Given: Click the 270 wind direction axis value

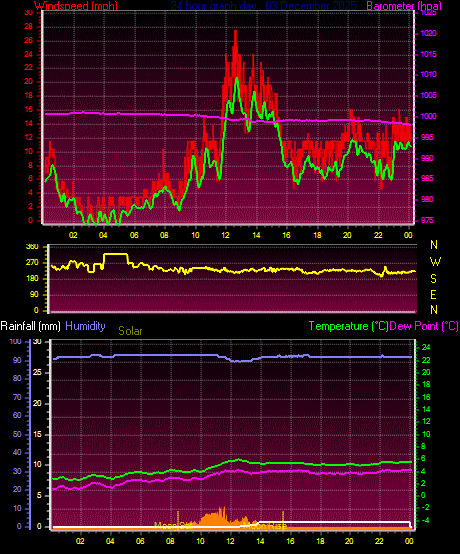Looking at the screenshot, I should pos(33,263).
